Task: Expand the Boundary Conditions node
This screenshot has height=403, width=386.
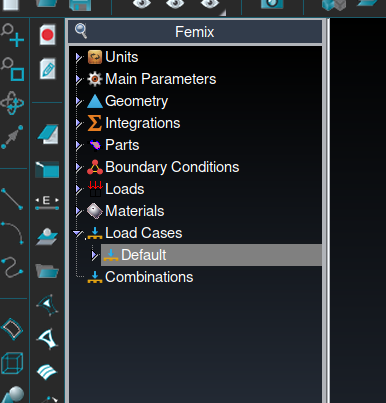Action: pyautogui.click(x=79, y=167)
